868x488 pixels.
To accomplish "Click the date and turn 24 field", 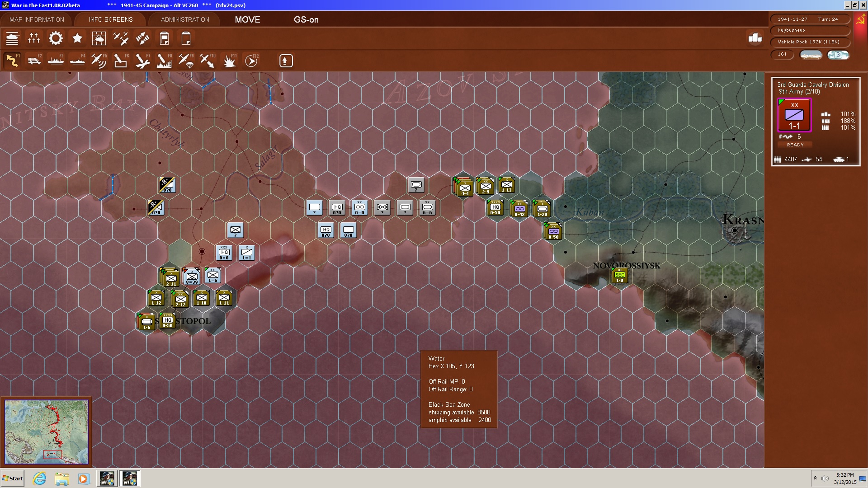I will [x=809, y=19].
